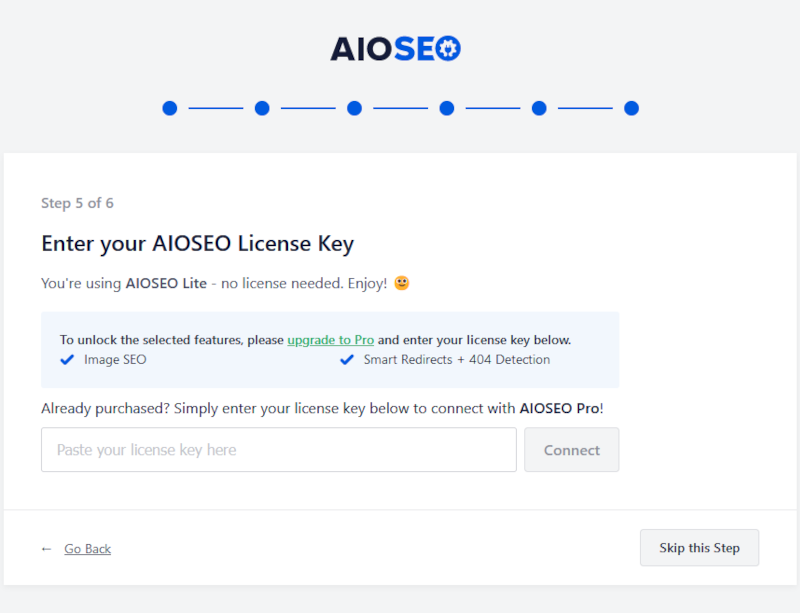Click the Skip this Step button
Viewport: 800px width, 613px height.
point(699,548)
